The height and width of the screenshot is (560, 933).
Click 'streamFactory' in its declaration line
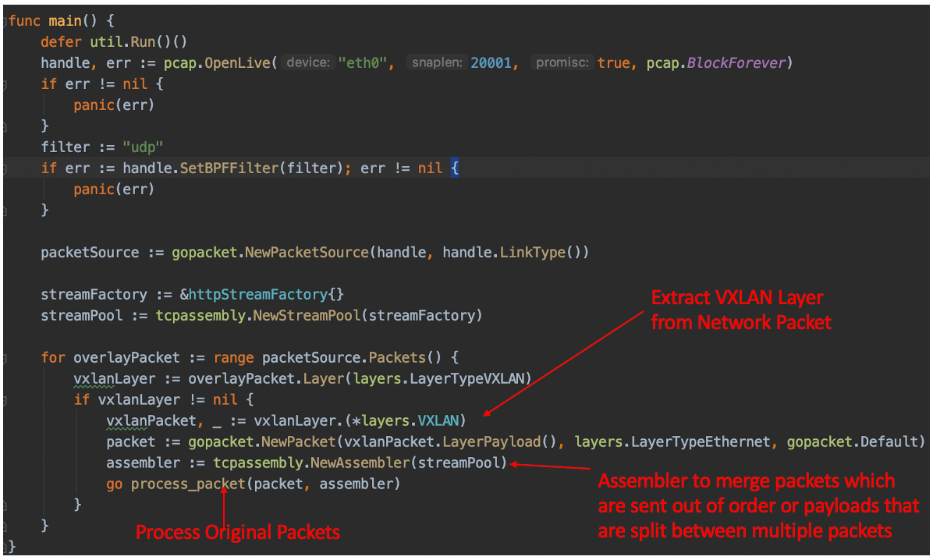click(x=94, y=295)
